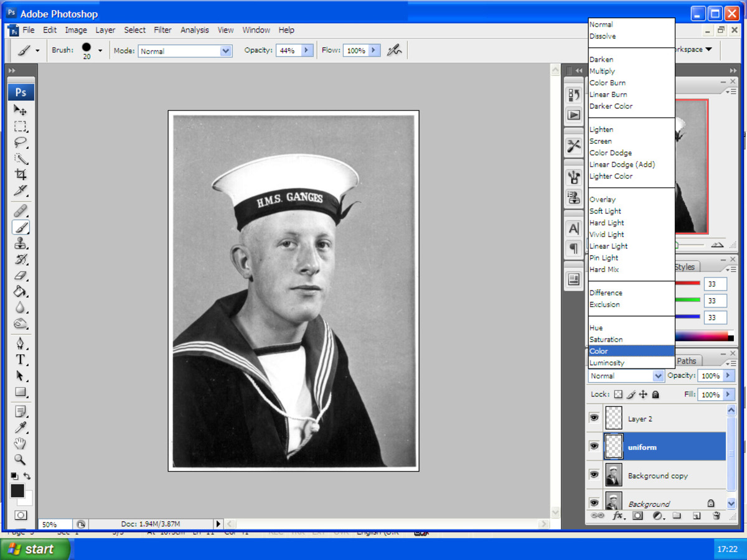Viewport: 747px width, 560px height.
Task: Open the Filter menu
Action: coord(162,30)
